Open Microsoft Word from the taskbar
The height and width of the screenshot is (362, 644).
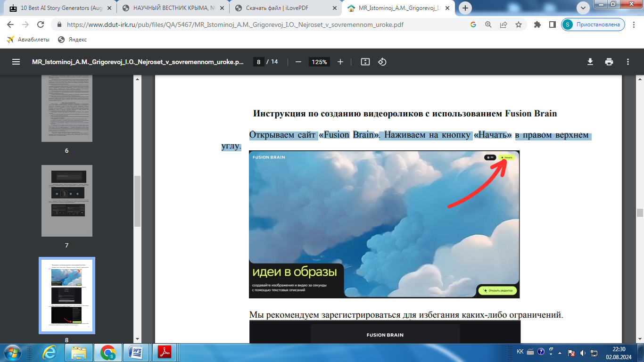coord(135,353)
